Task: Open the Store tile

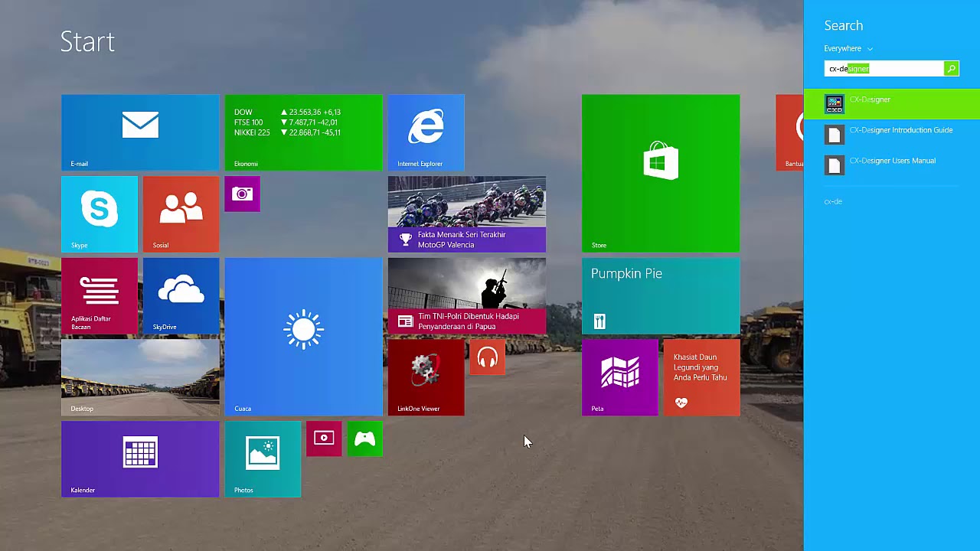Action: (661, 173)
